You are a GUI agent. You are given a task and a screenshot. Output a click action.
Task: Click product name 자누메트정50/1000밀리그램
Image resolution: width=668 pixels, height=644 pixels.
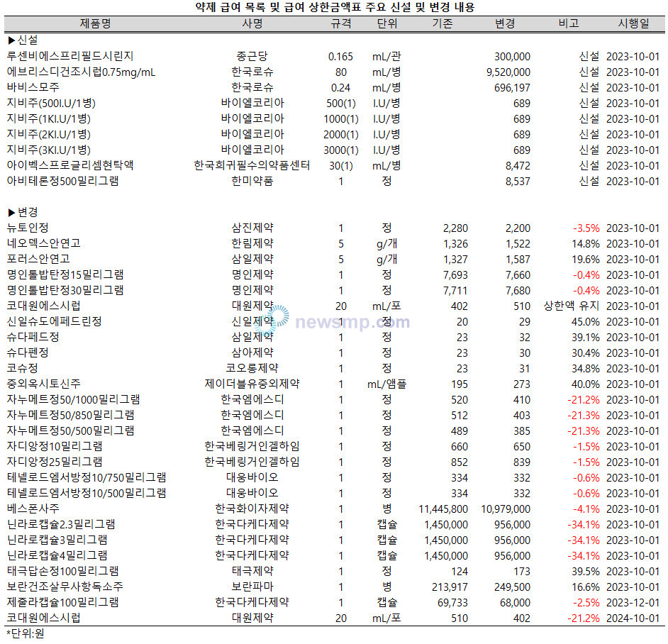click(73, 400)
